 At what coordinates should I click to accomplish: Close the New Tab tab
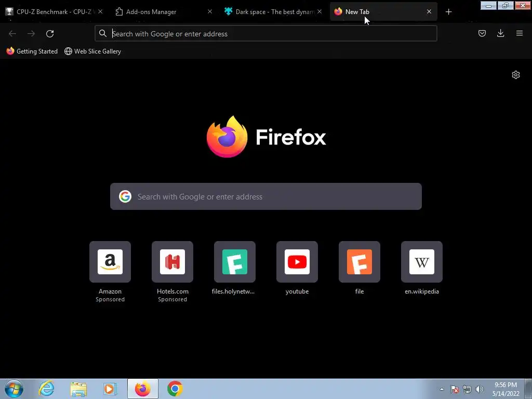(x=429, y=11)
